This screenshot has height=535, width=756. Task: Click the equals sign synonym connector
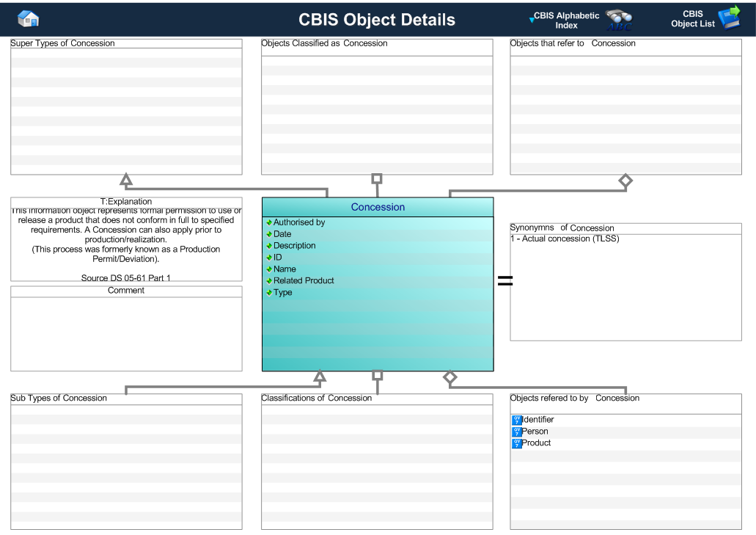(x=505, y=280)
